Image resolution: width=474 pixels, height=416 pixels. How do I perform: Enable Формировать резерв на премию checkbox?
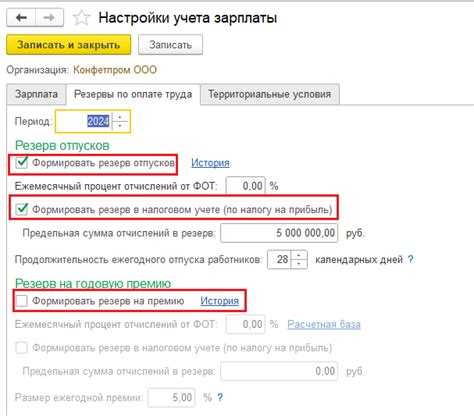pos(22,301)
